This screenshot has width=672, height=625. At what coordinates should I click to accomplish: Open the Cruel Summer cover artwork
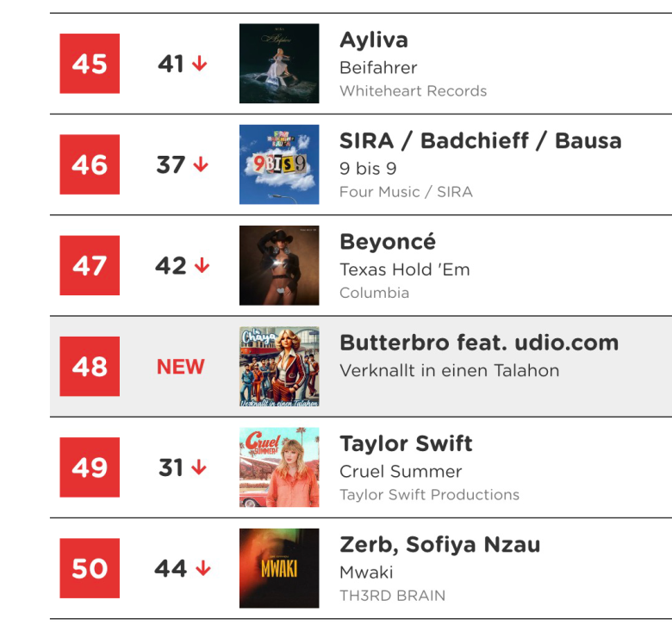click(279, 467)
